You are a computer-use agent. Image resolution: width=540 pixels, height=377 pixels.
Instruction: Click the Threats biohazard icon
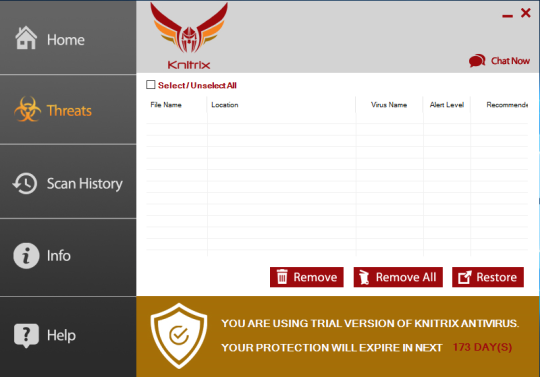[x=27, y=109]
